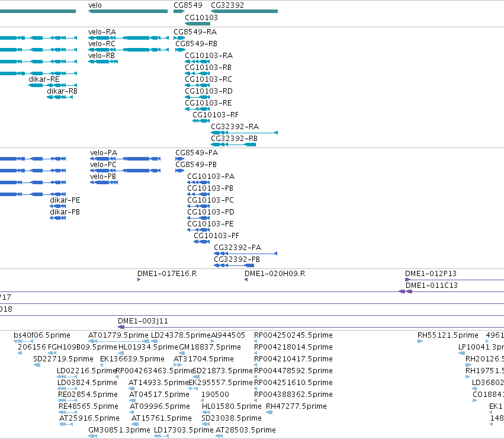Click the HL01934.5prime EST
The height and width of the screenshot is (439, 504).
[121, 353]
